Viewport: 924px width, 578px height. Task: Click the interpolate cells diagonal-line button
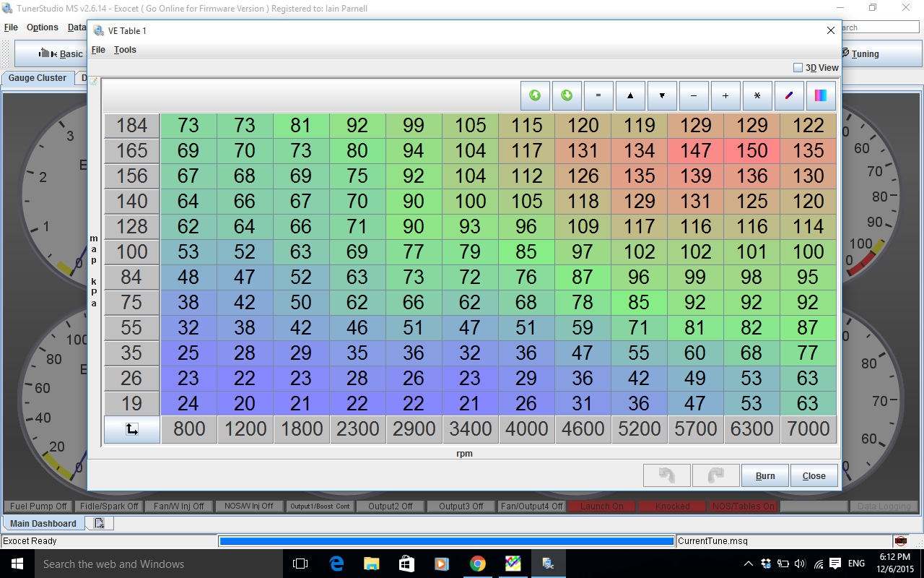point(789,95)
